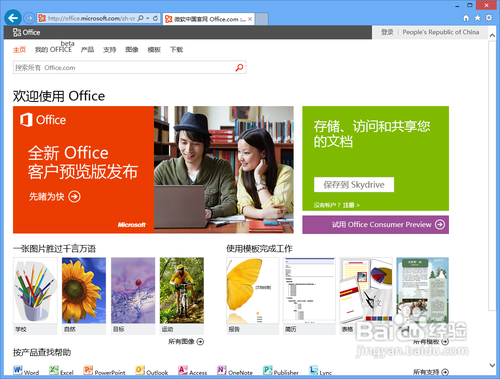Click the scrollbar up arrow

pos(492,35)
